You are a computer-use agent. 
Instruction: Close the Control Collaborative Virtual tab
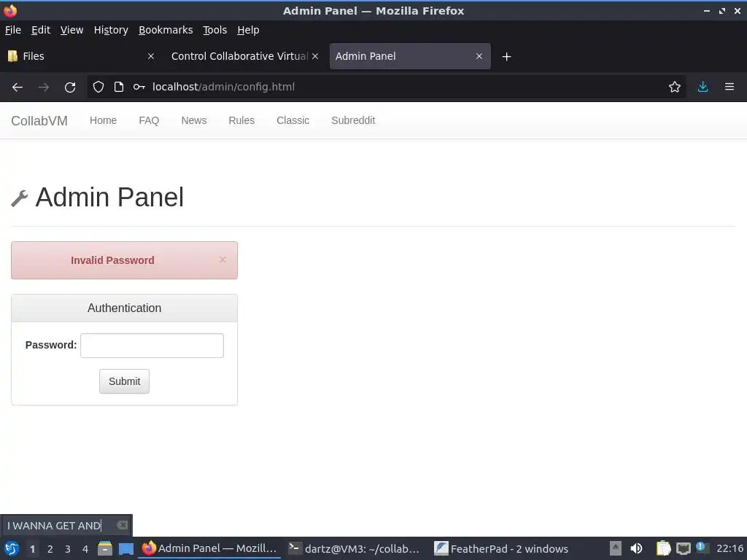coord(315,56)
